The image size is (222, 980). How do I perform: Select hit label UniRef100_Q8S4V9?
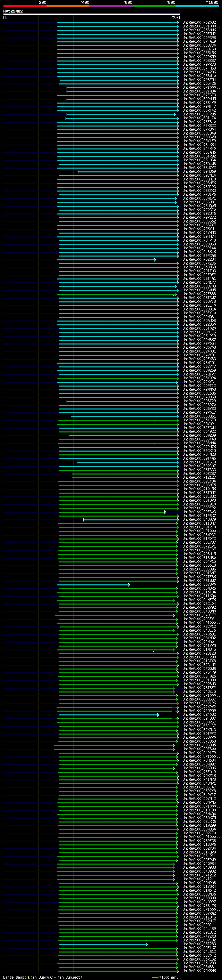click(x=199, y=103)
